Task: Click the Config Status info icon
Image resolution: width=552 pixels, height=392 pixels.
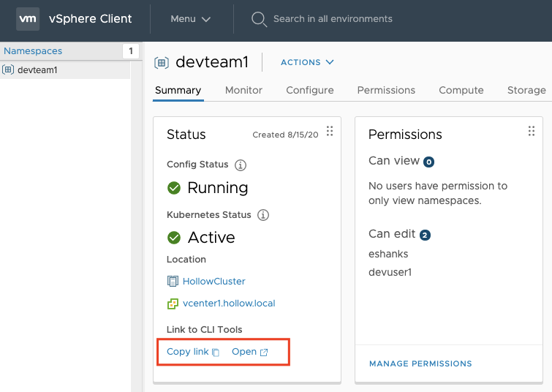Action: coord(241,165)
